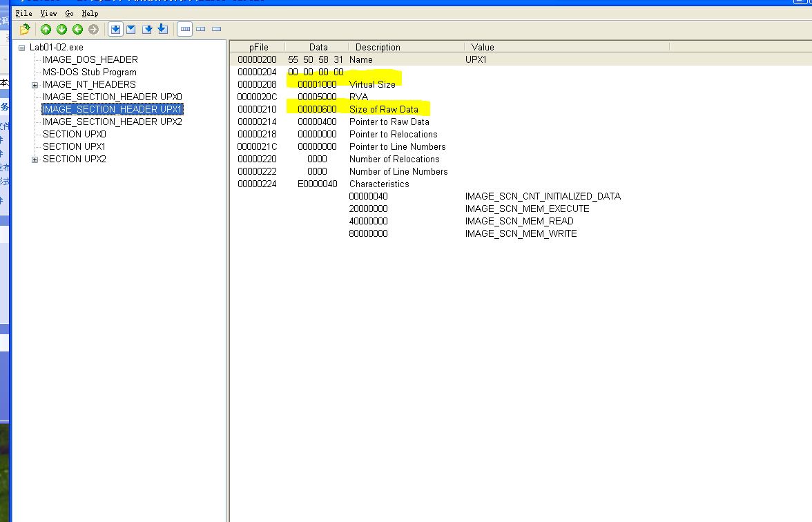
Task: Click data value 00000400
Action: click(317, 122)
